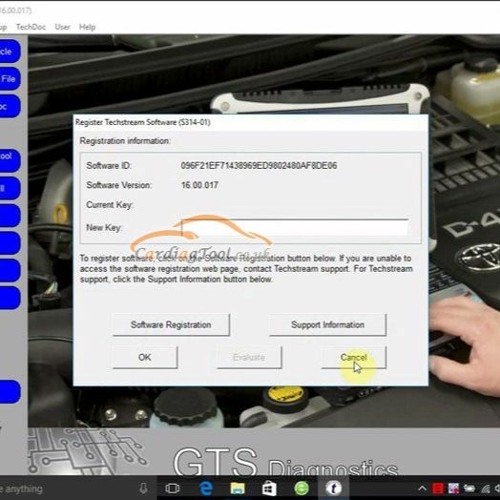Click the battery tray icon

[469, 489]
